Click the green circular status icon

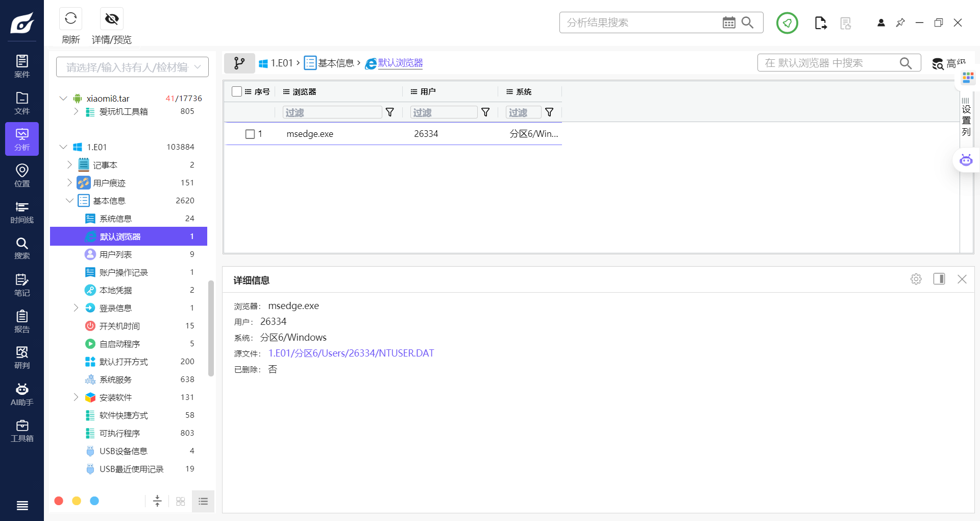787,23
